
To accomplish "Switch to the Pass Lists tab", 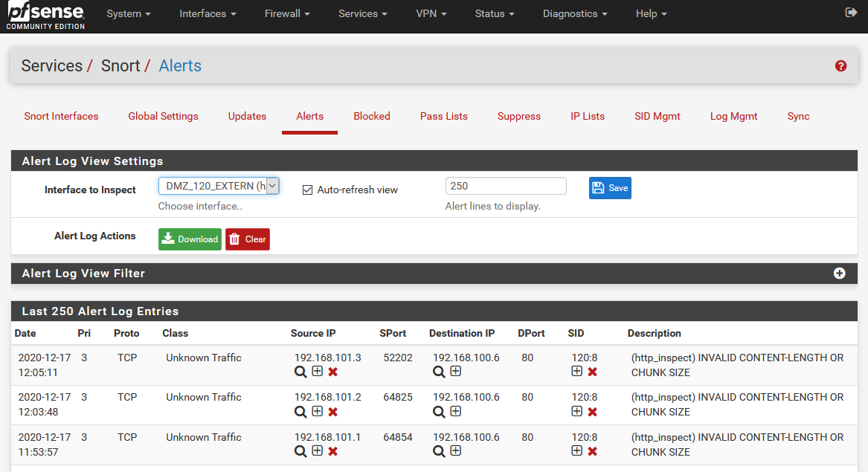I will [444, 116].
